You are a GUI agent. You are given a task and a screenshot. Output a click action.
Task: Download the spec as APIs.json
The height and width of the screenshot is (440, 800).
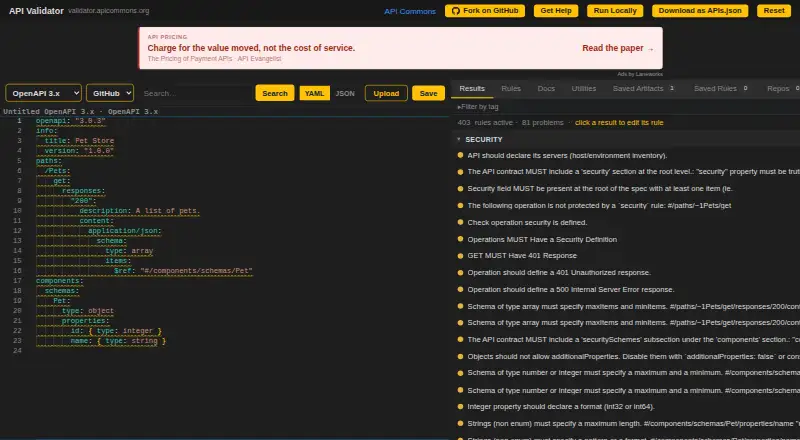pyautogui.click(x=700, y=11)
